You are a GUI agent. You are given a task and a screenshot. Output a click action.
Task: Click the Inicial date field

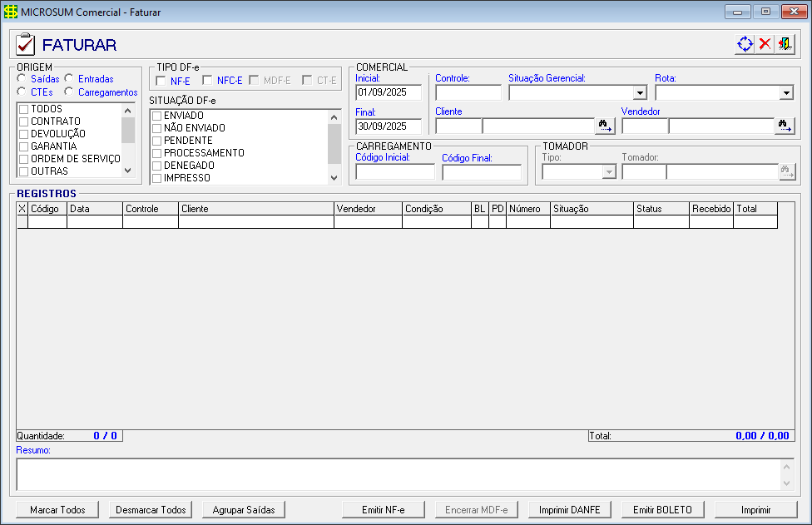point(389,92)
